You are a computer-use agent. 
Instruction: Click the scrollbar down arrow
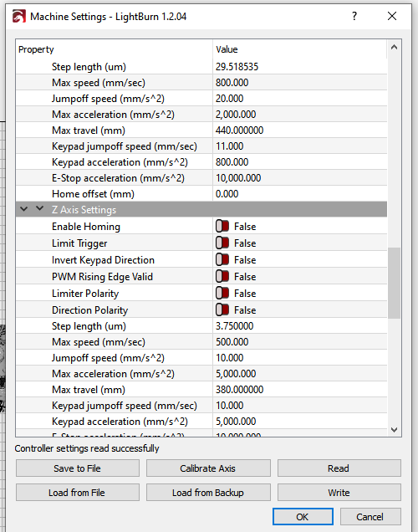coord(394,430)
